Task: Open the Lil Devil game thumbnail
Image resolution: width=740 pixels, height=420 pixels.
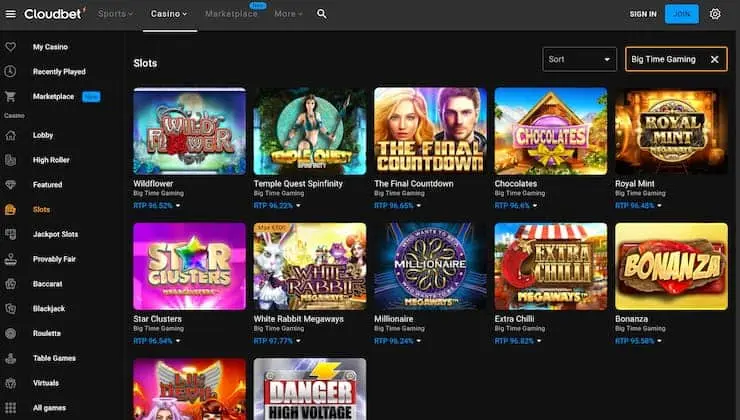Action: point(189,389)
